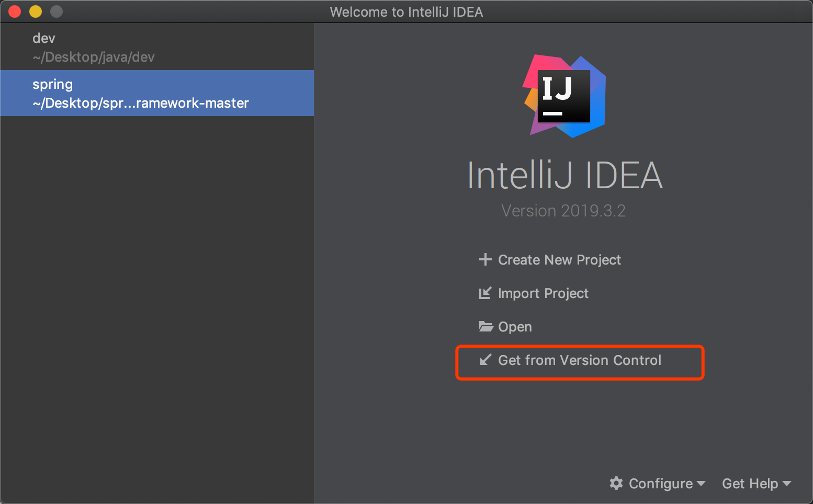Click the checkout arrow icon for Version Control
The image size is (813, 504).
click(485, 360)
